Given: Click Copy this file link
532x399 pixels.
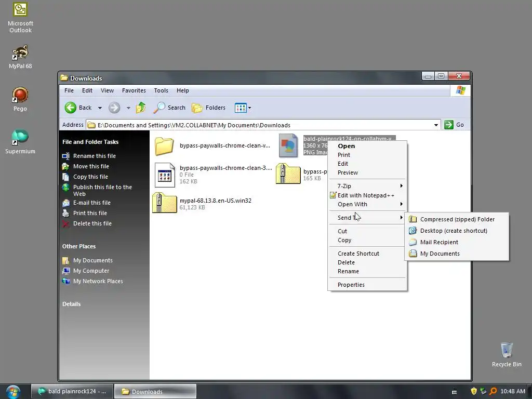Looking at the screenshot, I should 90,177.
